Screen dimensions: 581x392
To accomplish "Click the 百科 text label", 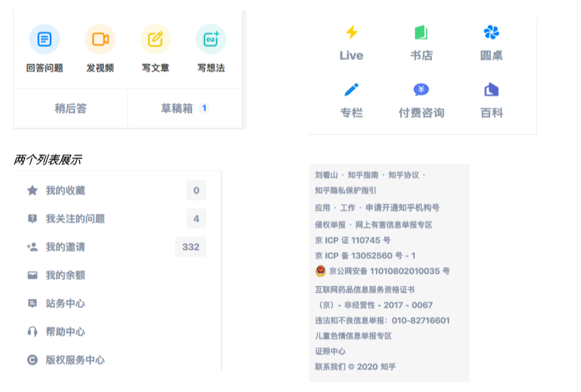I will (x=491, y=113).
